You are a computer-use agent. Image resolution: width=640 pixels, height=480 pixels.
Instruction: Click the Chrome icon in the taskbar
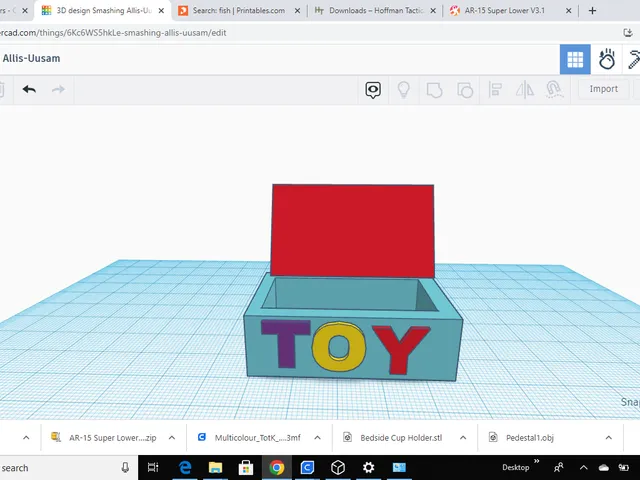(x=276, y=467)
